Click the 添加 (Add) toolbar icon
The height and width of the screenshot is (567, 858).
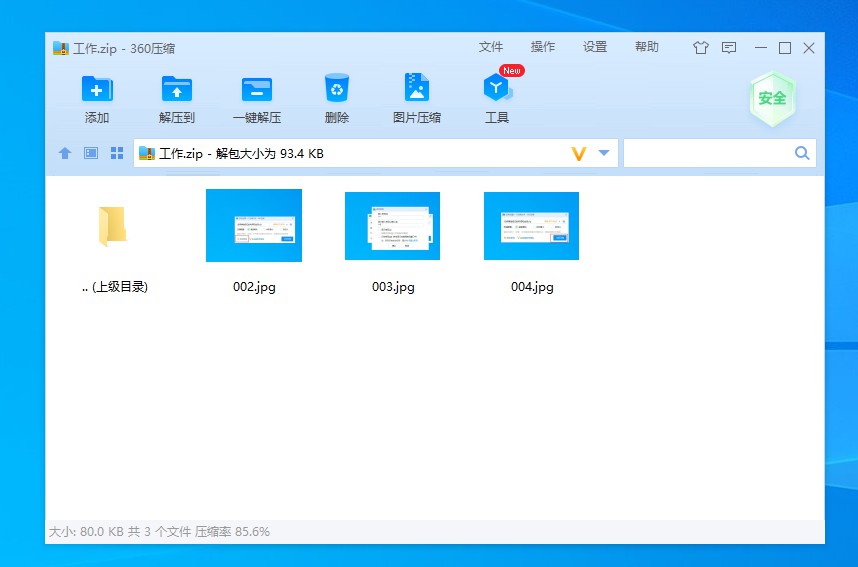(x=97, y=89)
